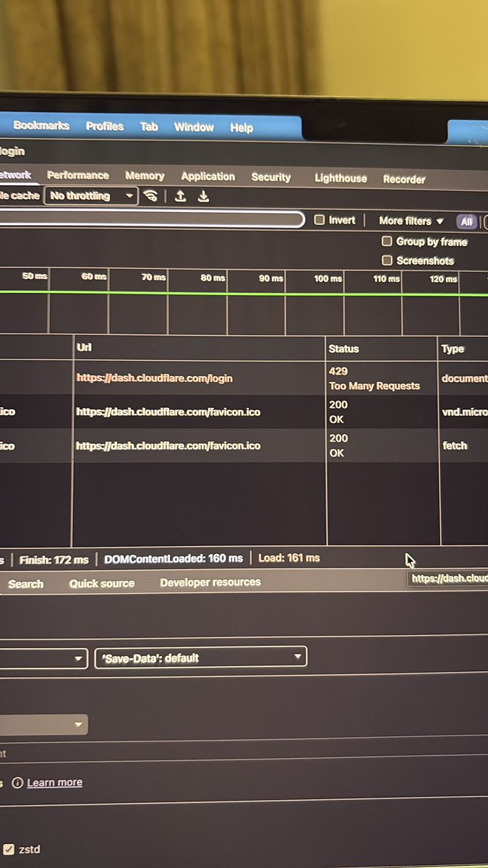Image resolution: width=488 pixels, height=868 pixels.
Task: Open the Developer resources drawer tab
Action: 210,582
